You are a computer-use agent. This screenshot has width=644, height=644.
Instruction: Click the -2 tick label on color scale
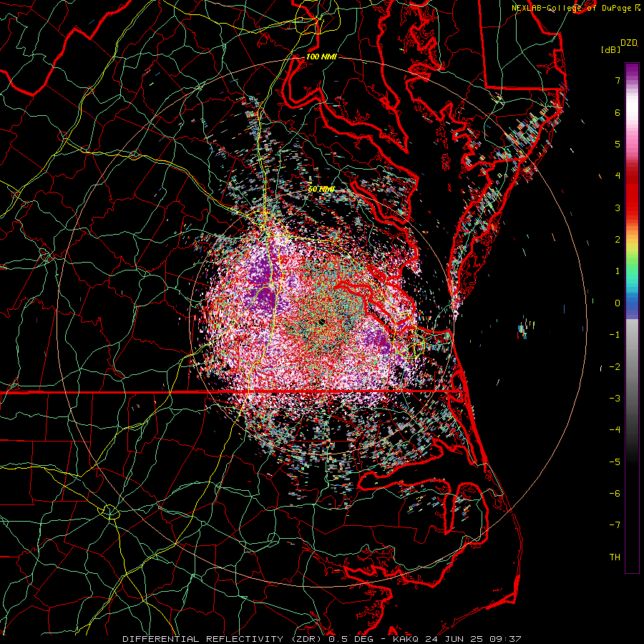pos(615,367)
